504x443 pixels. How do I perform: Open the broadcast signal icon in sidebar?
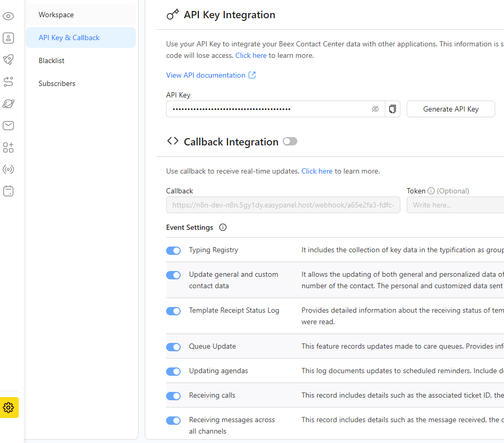[8, 169]
